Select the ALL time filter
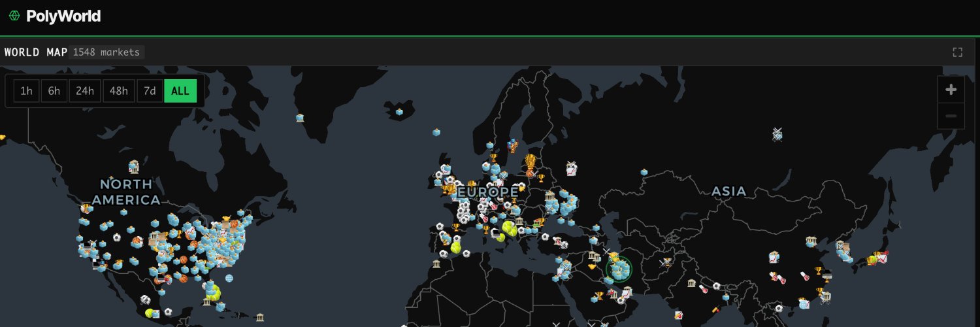The image size is (980, 327). (x=180, y=91)
